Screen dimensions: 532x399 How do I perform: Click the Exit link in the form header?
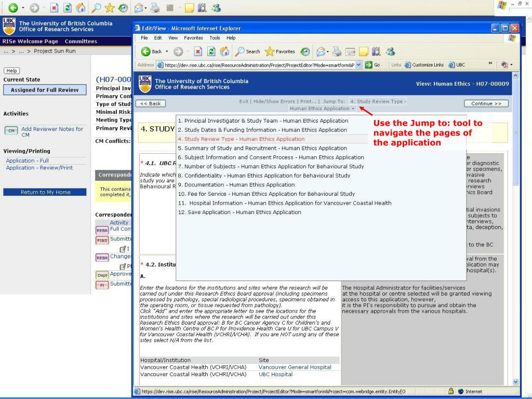[244, 101]
